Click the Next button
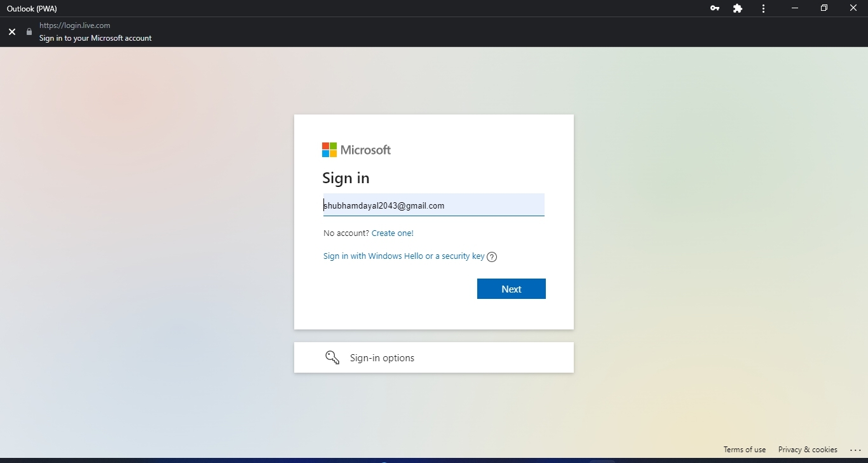Image resolution: width=868 pixels, height=463 pixels. (x=512, y=289)
